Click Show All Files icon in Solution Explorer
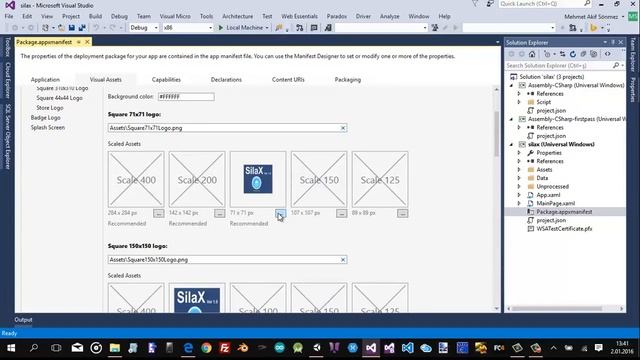Viewport: 640px width, 360px height. click(594, 54)
